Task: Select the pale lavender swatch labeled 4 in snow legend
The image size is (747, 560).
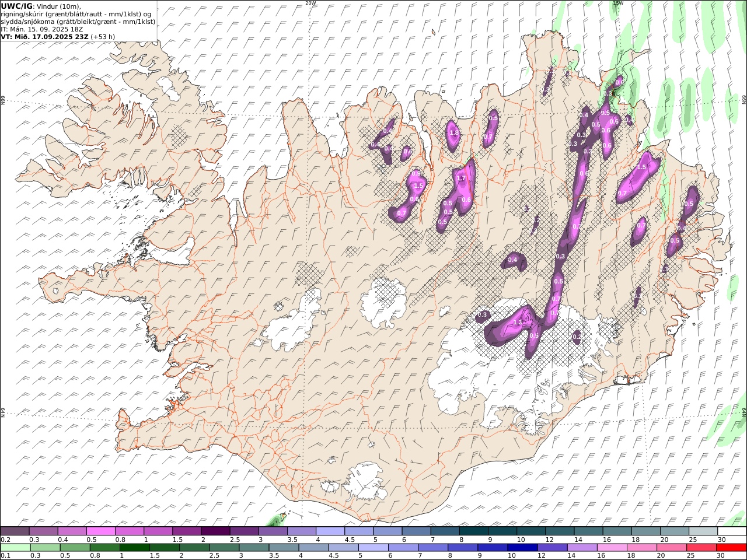Action: pyautogui.click(x=330, y=531)
